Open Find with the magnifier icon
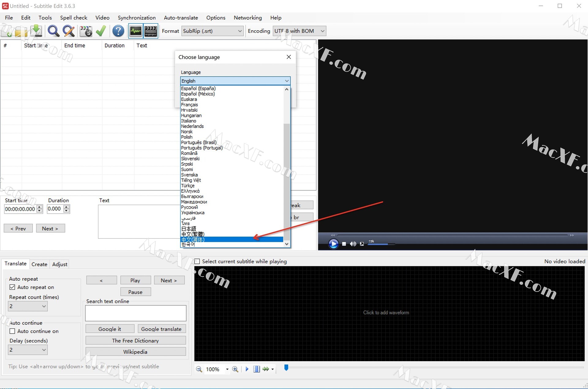 pos(54,31)
